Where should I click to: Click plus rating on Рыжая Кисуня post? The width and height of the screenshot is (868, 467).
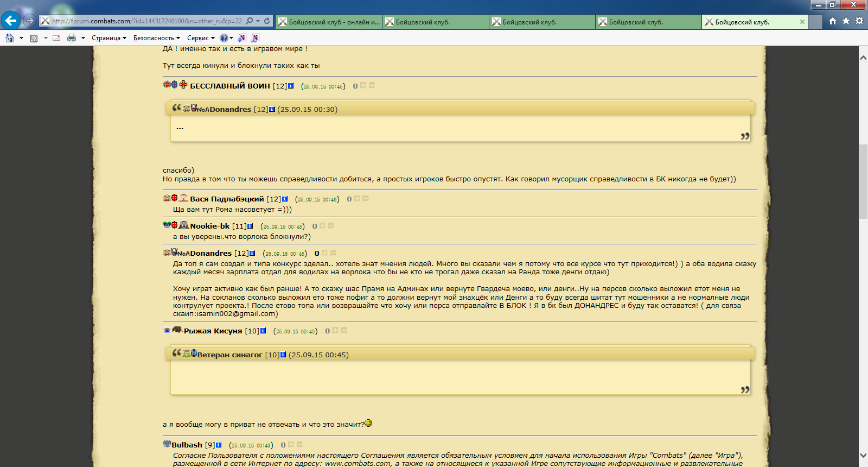pos(335,330)
